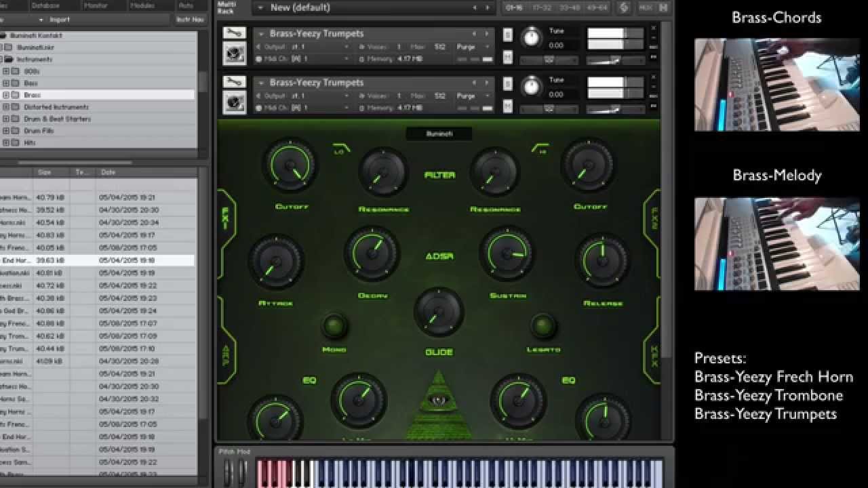Viewport: 868px width, 488px height.
Task: Click the Release knob
Action: [x=602, y=261]
